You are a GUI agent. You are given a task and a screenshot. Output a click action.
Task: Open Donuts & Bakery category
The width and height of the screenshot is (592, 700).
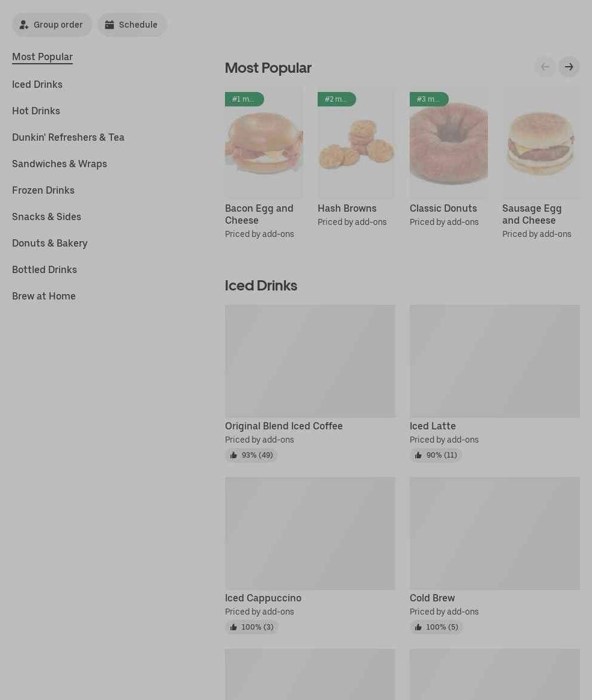(x=49, y=244)
